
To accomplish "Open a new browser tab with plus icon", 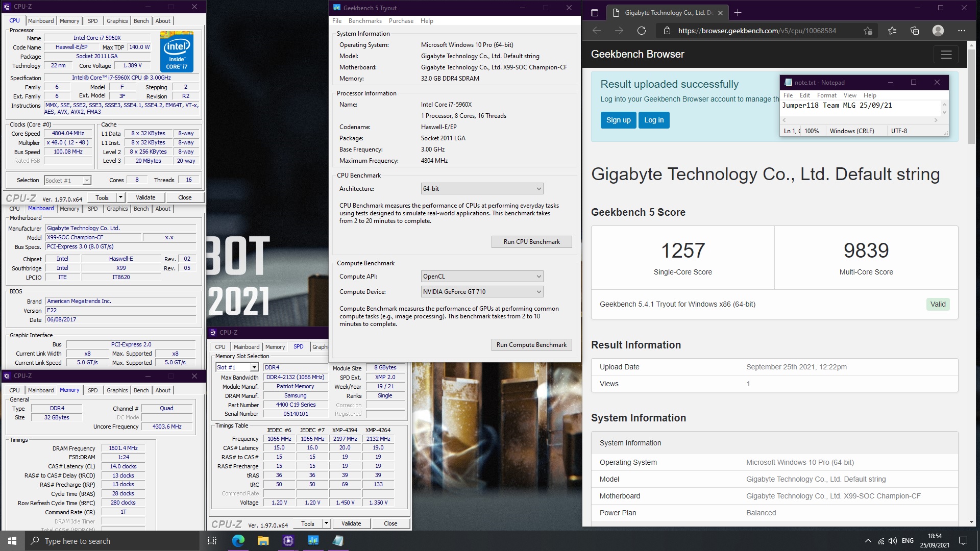I will (x=738, y=13).
